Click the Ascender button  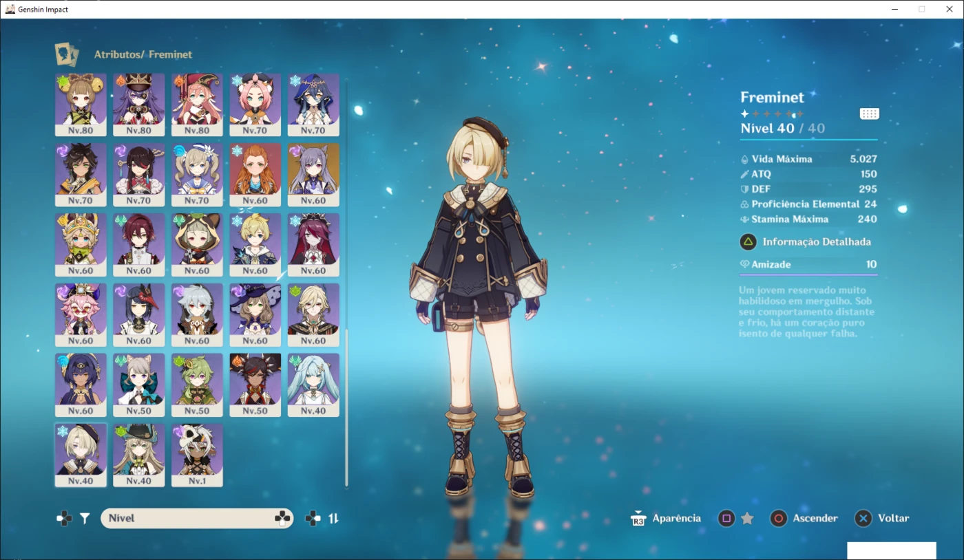[x=804, y=519]
